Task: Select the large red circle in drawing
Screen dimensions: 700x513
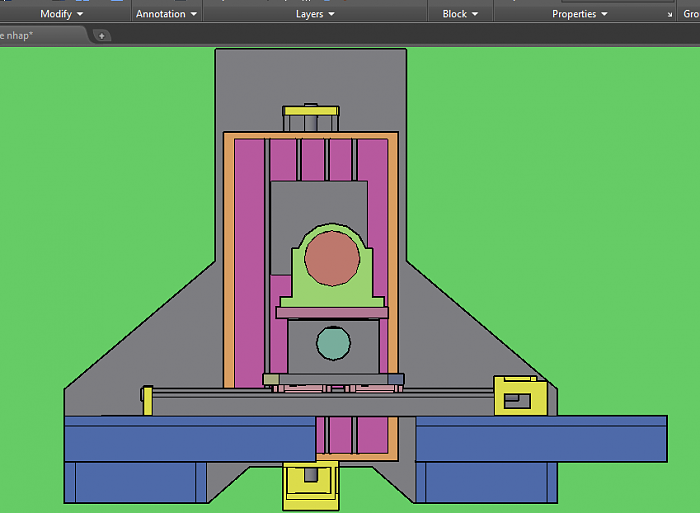Action: (x=331, y=257)
